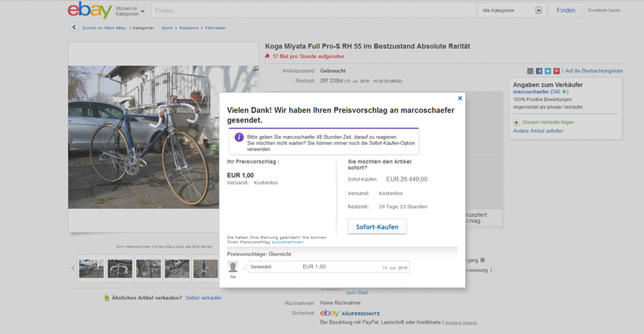
Task: Open Alle Kategorien dropdown
Action: click(x=511, y=10)
